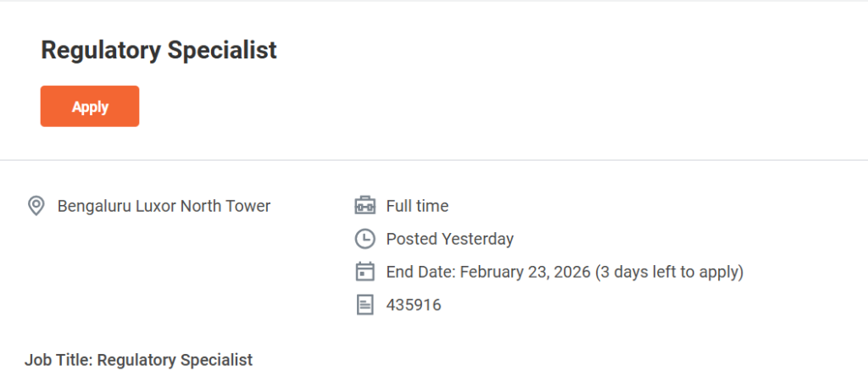This screenshot has width=868, height=382.
Task: Click the clock posted-time icon
Action: tap(364, 239)
